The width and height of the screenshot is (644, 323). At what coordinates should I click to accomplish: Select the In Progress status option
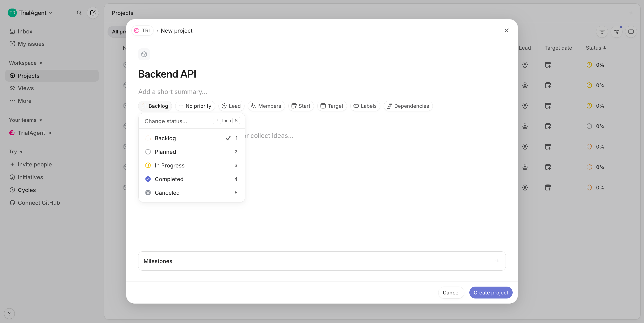pos(170,165)
